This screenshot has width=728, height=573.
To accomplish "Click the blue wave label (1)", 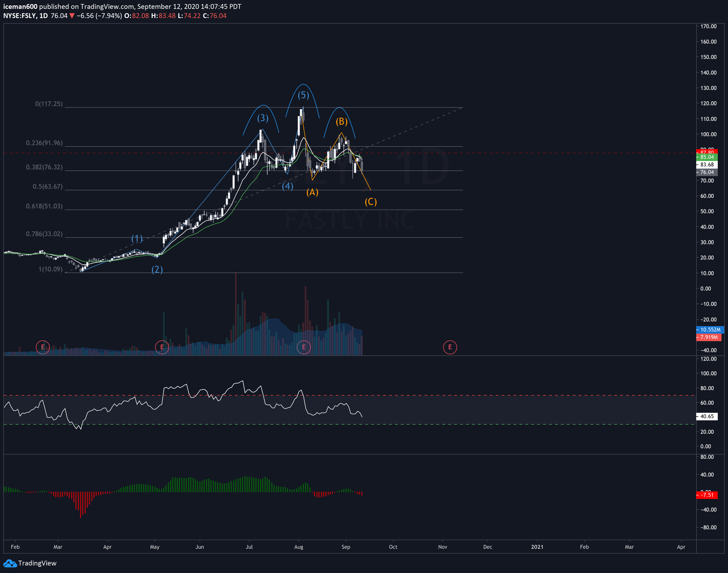I will coord(137,239).
